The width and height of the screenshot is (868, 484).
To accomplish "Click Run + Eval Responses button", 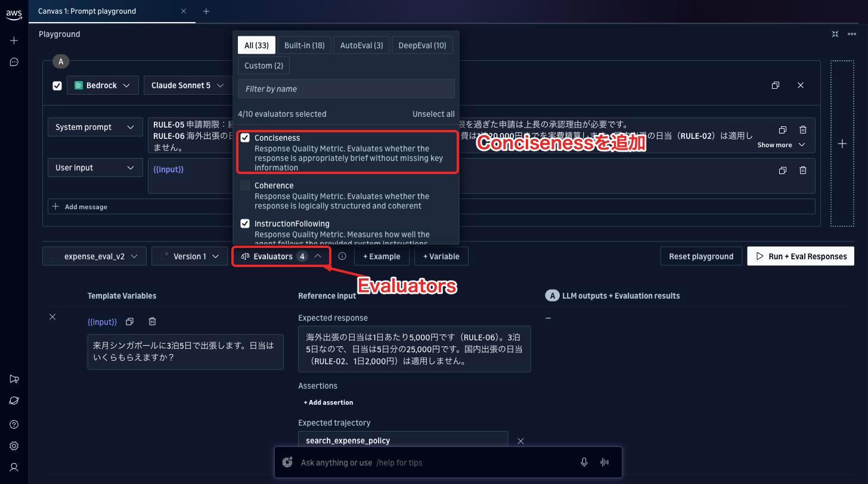I will (801, 256).
